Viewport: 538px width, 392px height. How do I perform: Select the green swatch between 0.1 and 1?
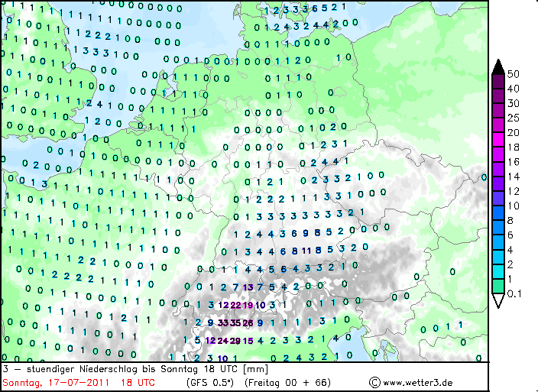pyautogui.click(x=498, y=287)
